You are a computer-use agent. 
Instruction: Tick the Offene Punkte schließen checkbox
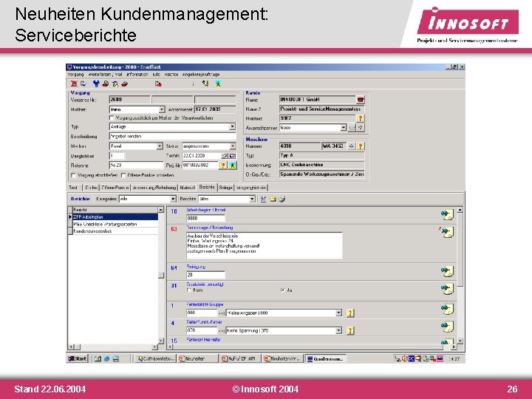[123, 175]
